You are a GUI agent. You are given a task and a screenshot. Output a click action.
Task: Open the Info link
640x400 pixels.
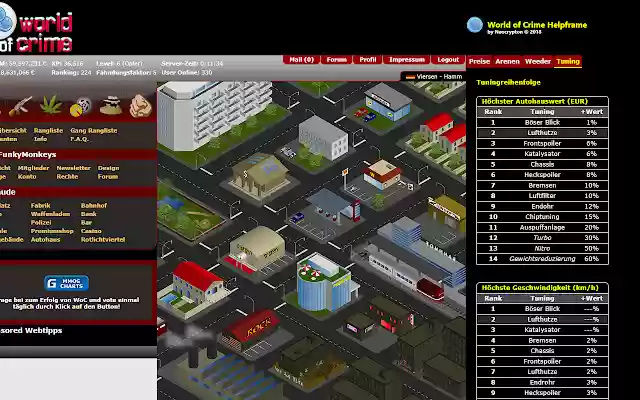(40, 139)
